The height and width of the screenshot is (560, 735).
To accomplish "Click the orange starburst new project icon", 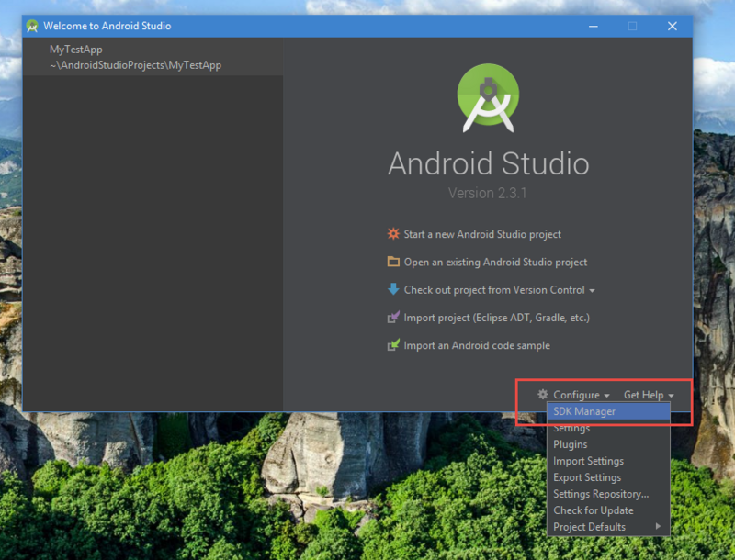I will pos(393,234).
